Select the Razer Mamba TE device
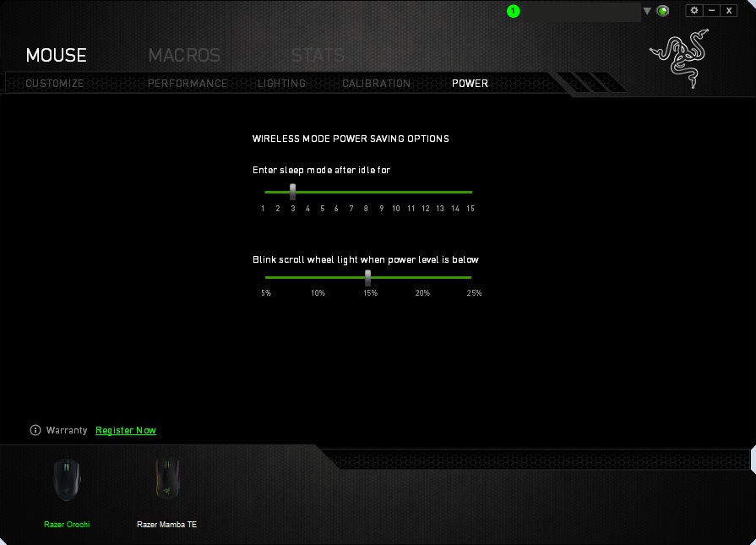 pos(166,492)
